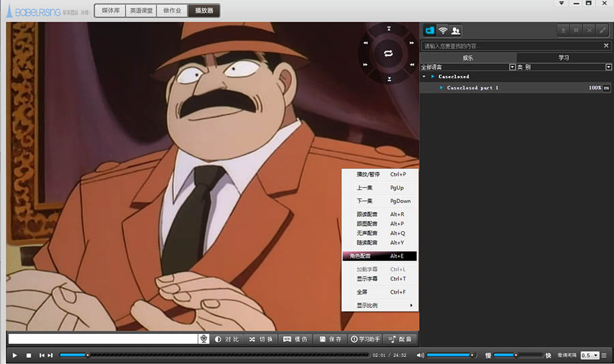Click the search content input field
This screenshot has width=614, height=364.
tap(512, 46)
